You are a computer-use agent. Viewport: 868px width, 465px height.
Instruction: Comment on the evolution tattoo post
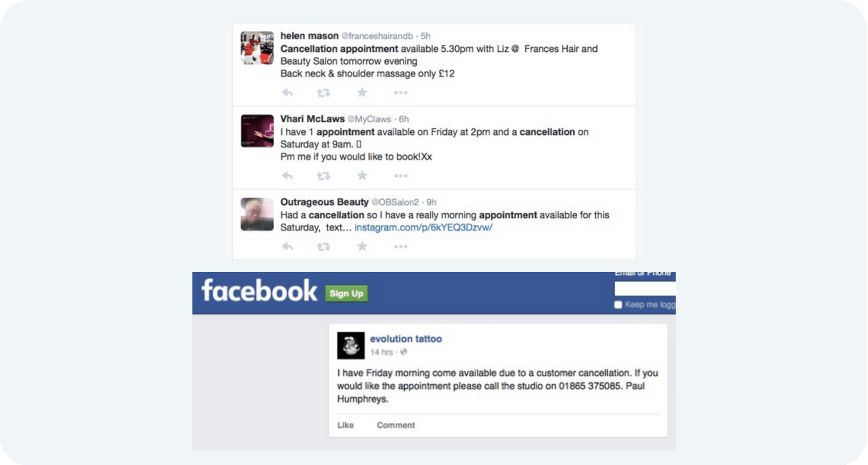[396, 425]
